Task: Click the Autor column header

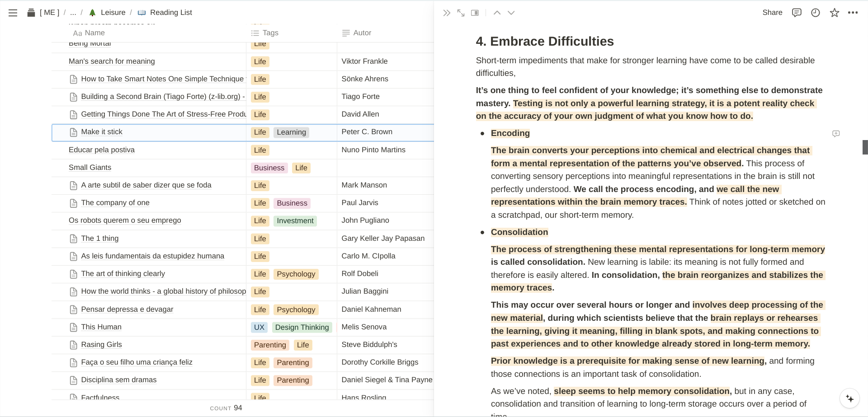Action: (357, 33)
